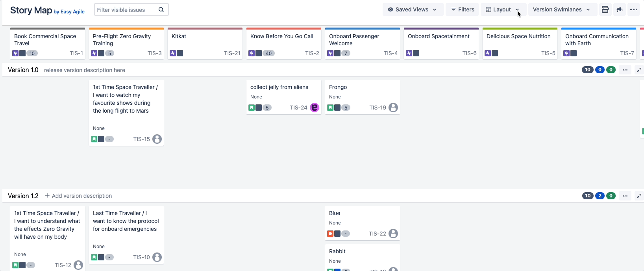Click assignee avatar on TIS-19 Frongo card
The height and width of the screenshot is (271, 644).
click(x=393, y=108)
